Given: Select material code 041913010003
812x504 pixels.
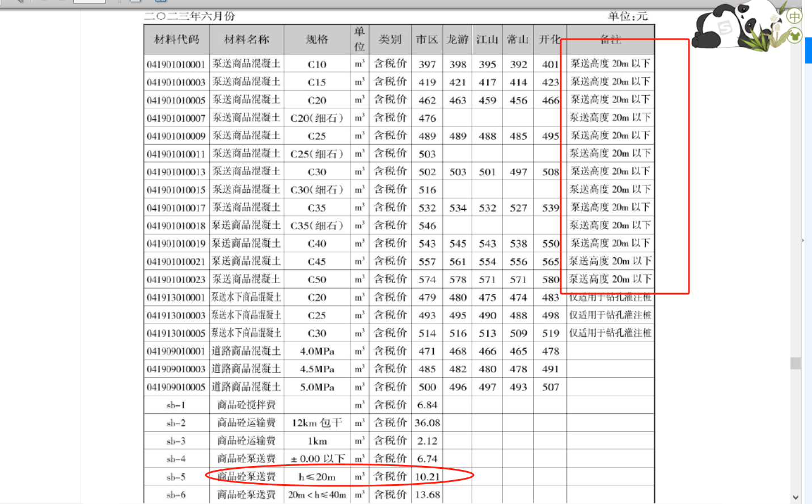Looking at the screenshot, I should [176, 315].
